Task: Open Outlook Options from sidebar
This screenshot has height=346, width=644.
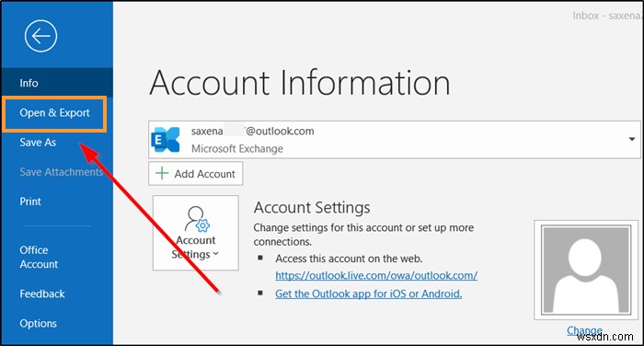Action: [39, 323]
